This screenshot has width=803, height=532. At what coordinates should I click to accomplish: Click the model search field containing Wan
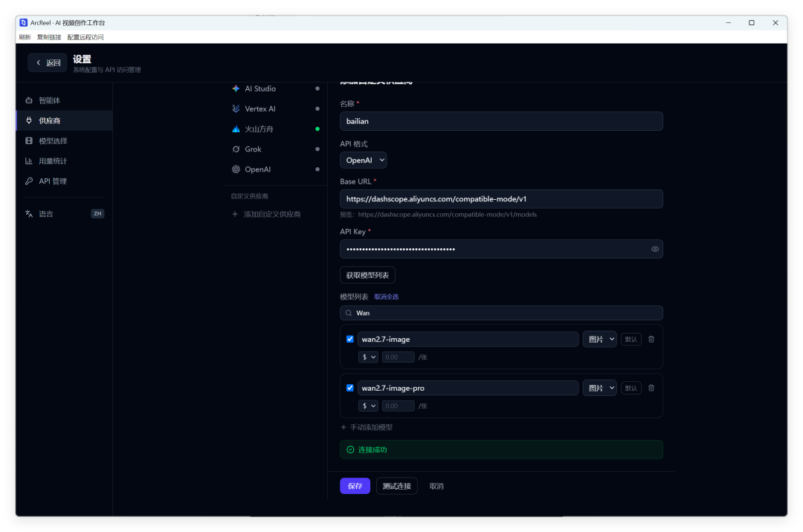click(x=501, y=313)
